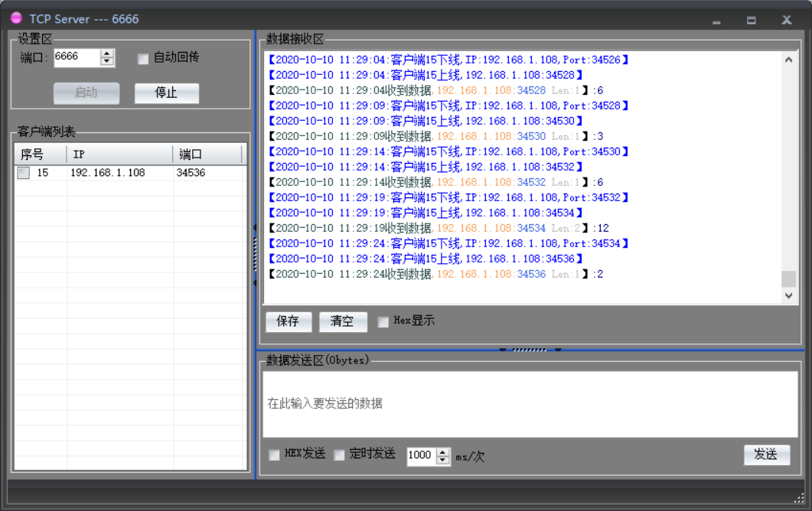Decrease the port number with down arrow
This screenshot has width=812, height=511.
[x=106, y=61]
